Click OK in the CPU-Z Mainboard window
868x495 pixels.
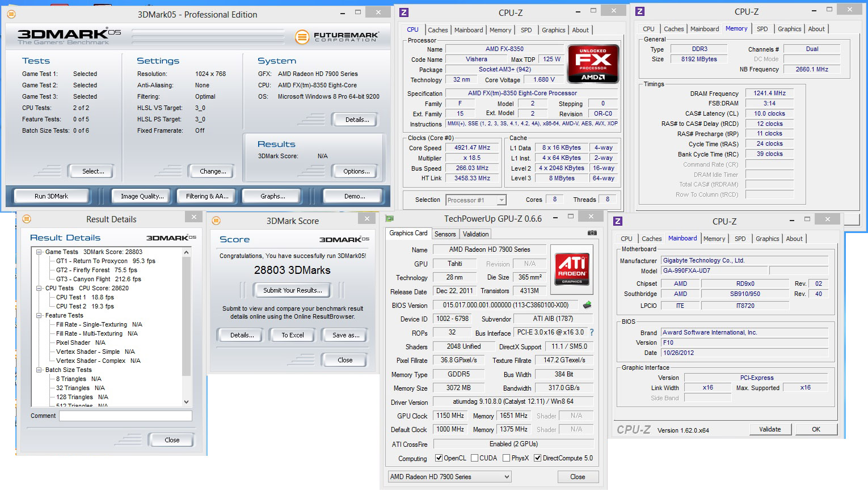[816, 429]
